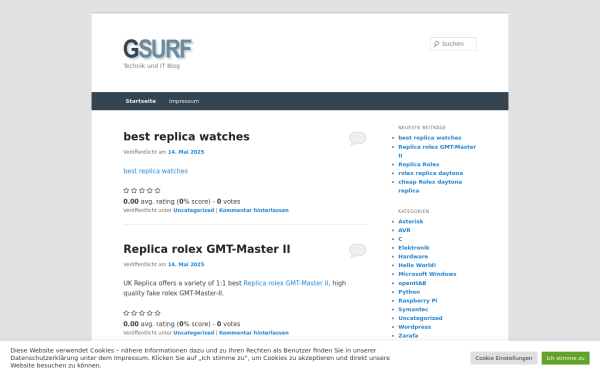Follow Replica rolex GMT-Master II link in post text
The height and width of the screenshot is (375, 600).
(286, 283)
